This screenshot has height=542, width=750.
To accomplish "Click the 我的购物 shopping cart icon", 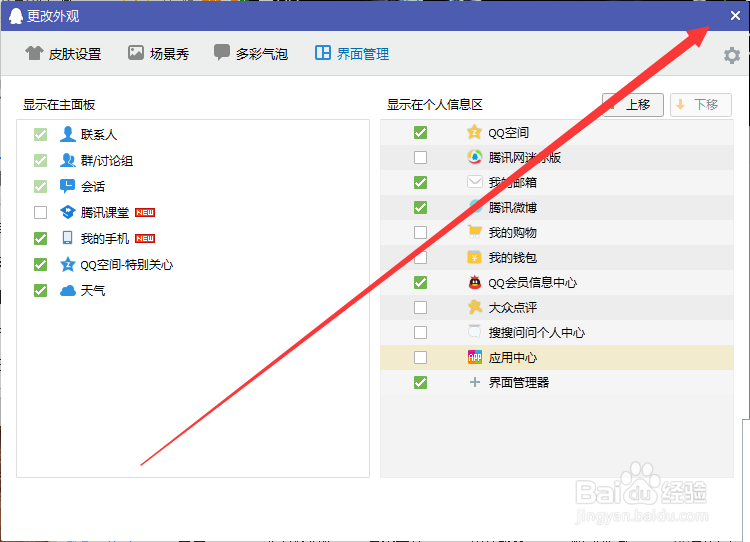I will [474, 232].
